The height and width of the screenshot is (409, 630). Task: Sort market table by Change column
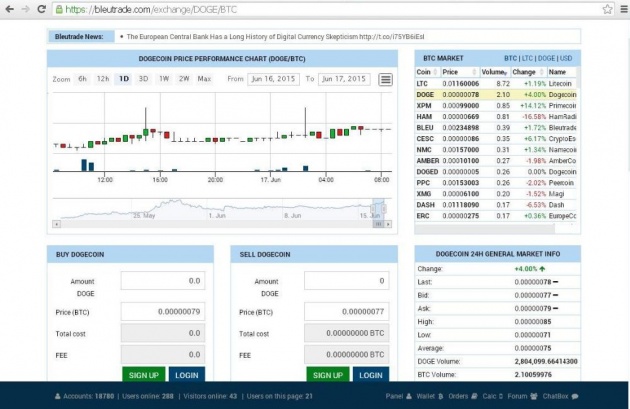(x=528, y=72)
